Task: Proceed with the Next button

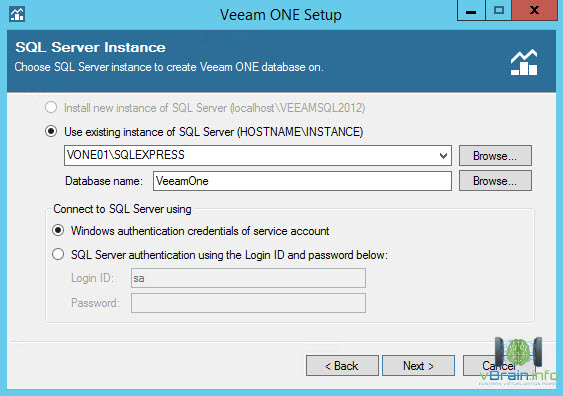Action: point(418,365)
